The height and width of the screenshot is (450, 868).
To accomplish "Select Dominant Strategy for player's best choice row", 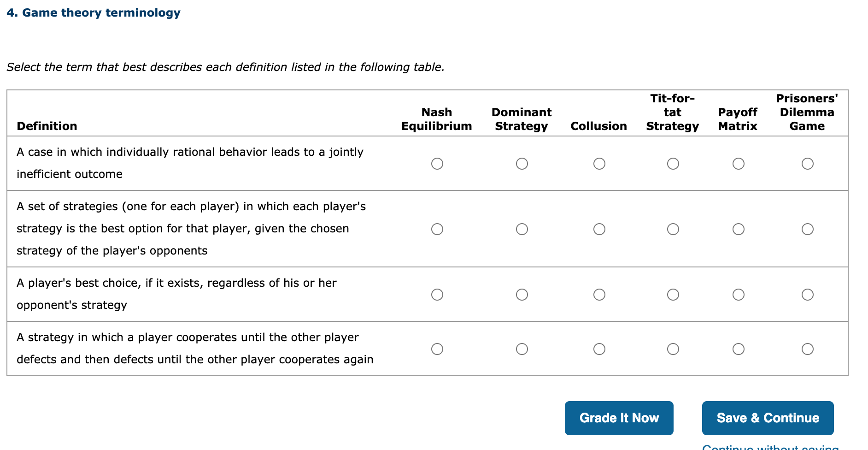I will (522, 295).
